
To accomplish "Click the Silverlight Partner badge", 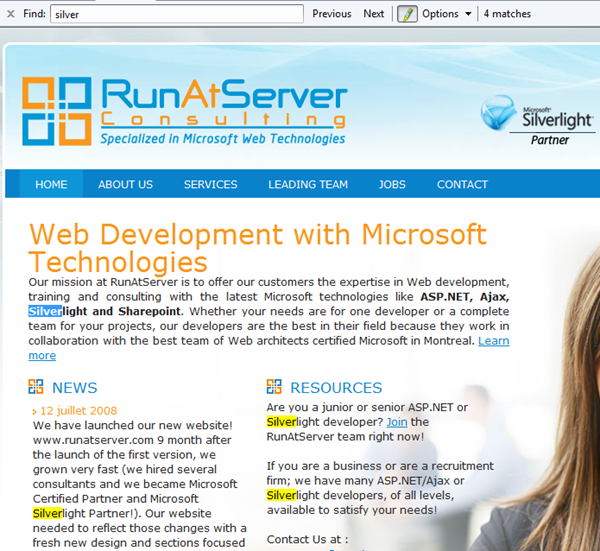I will coord(537,121).
